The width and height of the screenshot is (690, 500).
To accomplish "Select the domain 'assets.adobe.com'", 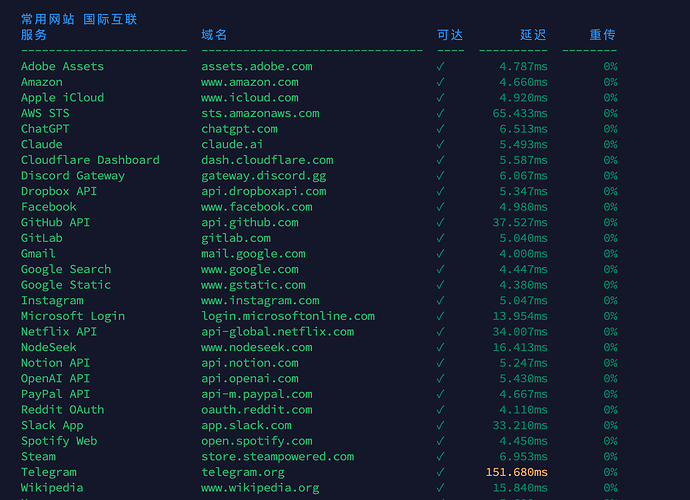I will coord(257,66).
